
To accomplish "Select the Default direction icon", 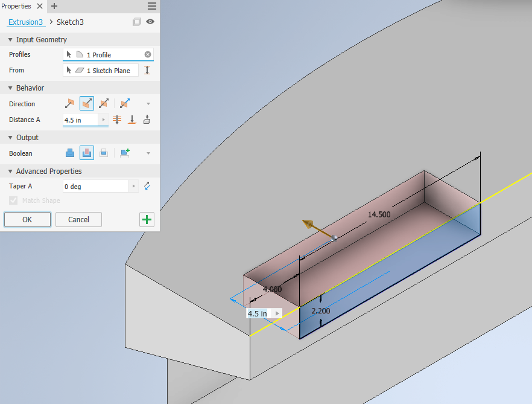I will tap(69, 104).
